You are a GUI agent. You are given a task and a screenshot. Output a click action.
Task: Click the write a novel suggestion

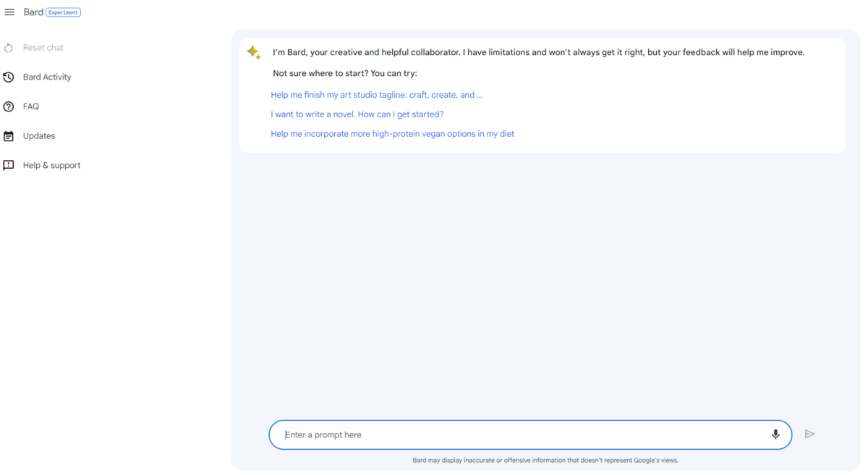point(357,114)
